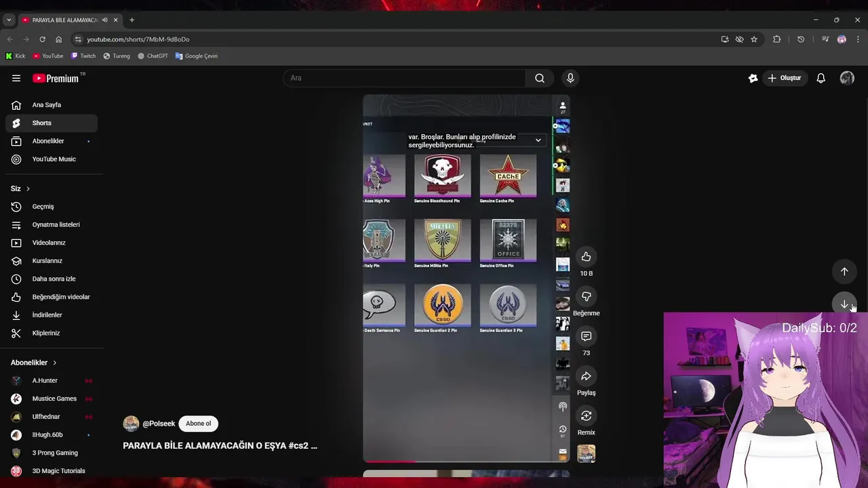Open the Tureng bookmark

(x=117, y=56)
